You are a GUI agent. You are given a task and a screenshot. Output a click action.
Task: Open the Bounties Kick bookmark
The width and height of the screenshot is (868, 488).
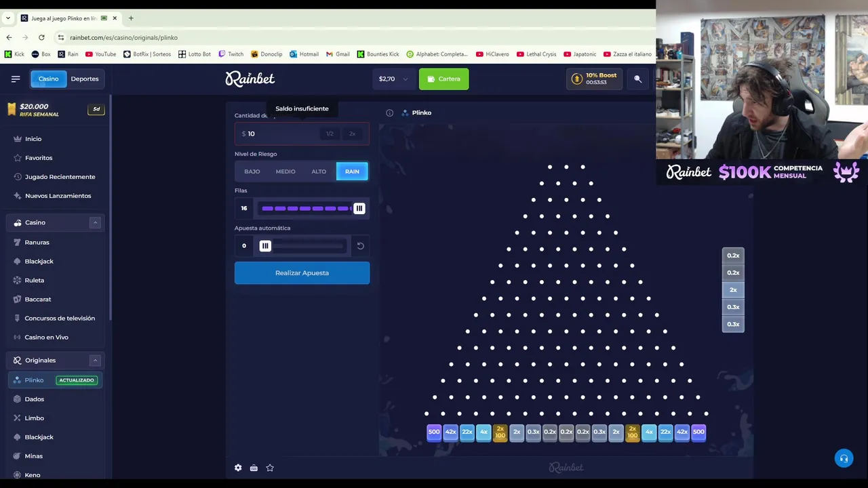(378, 54)
